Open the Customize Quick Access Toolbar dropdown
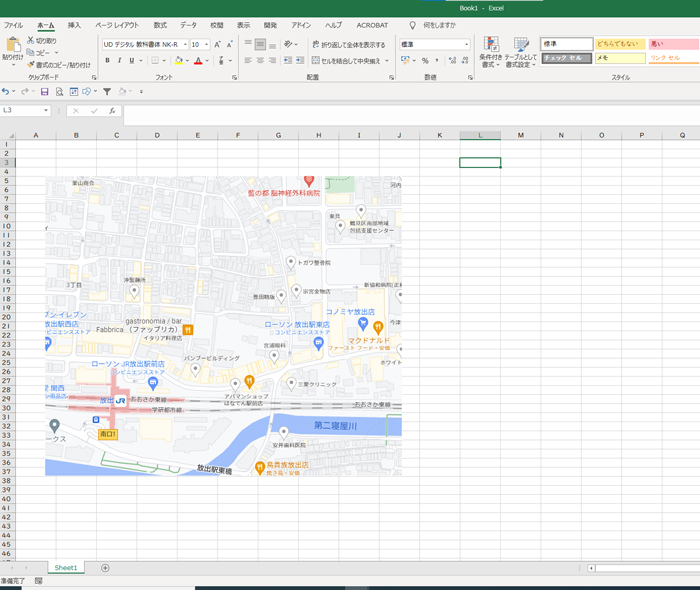Image resolution: width=700 pixels, height=590 pixels. pos(142,91)
